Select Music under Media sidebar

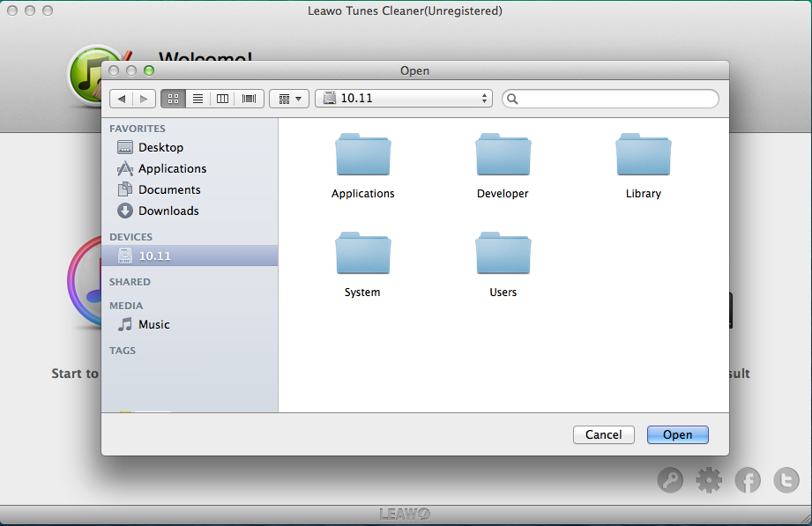click(153, 324)
